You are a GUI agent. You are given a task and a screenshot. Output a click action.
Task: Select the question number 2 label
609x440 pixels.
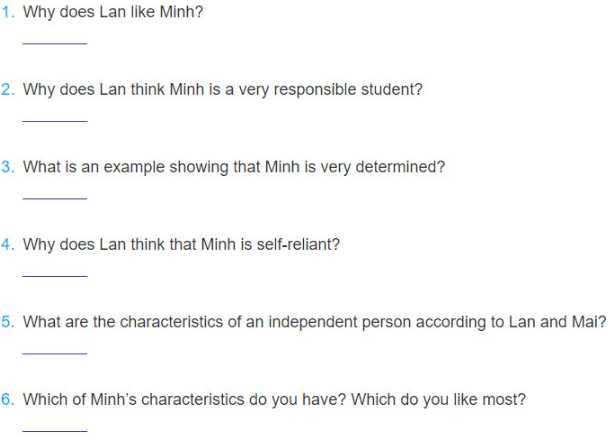point(8,89)
